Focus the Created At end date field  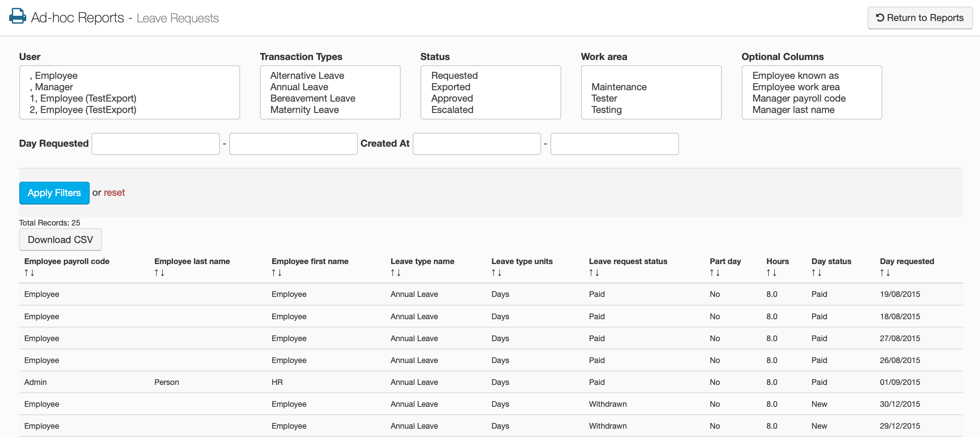[614, 144]
